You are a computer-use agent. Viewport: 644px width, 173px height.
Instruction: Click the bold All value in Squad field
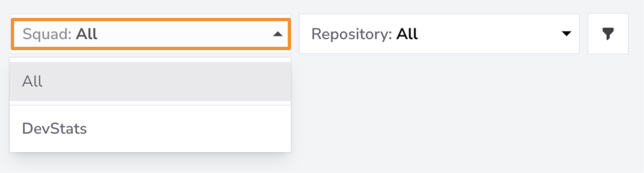[x=87, y=34]
